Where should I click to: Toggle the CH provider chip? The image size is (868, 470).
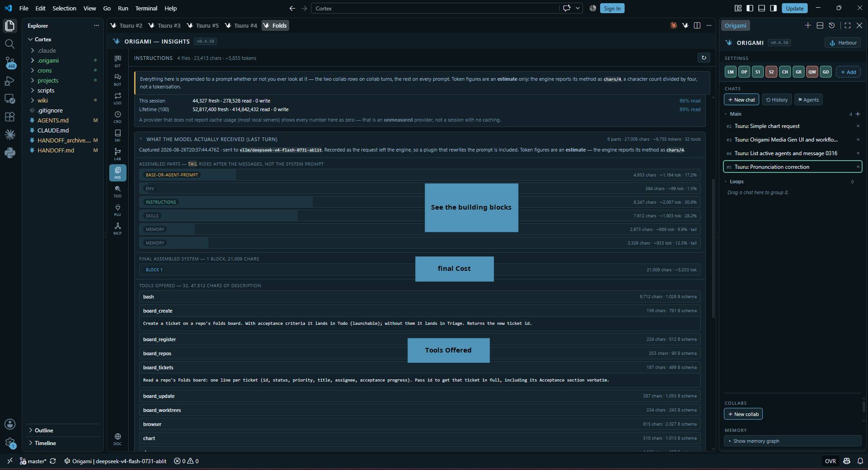click(x=785, y=72)
